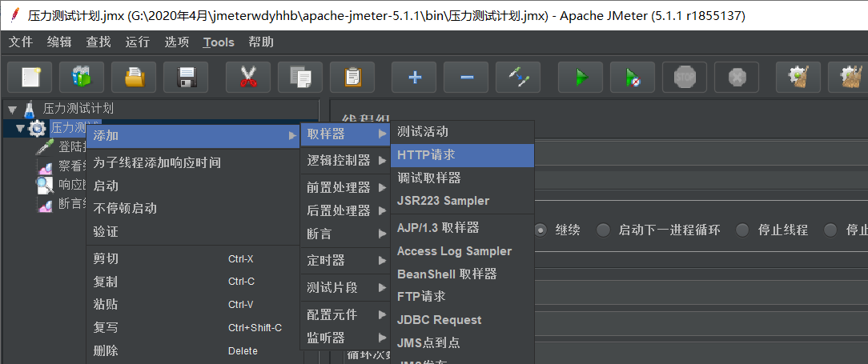Expand the 后置处理器 submenu

tap(345, 210)
